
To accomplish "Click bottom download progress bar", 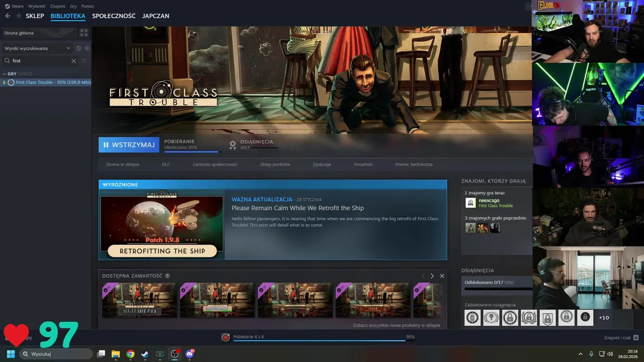I will 324,340.
